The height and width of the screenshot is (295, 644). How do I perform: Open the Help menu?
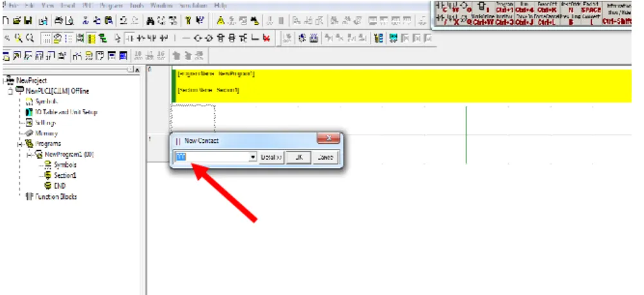221,6
